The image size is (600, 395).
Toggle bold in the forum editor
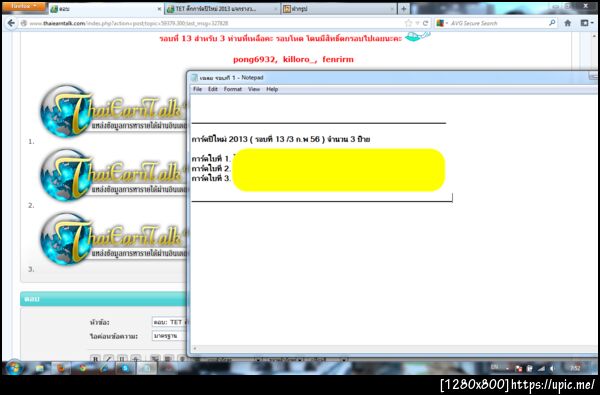(96, 359)
